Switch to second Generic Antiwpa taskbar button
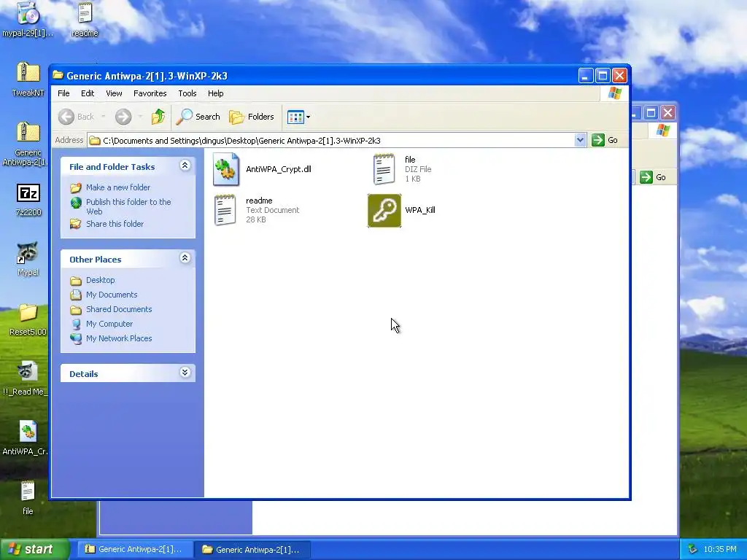 [x=252, y=549]
